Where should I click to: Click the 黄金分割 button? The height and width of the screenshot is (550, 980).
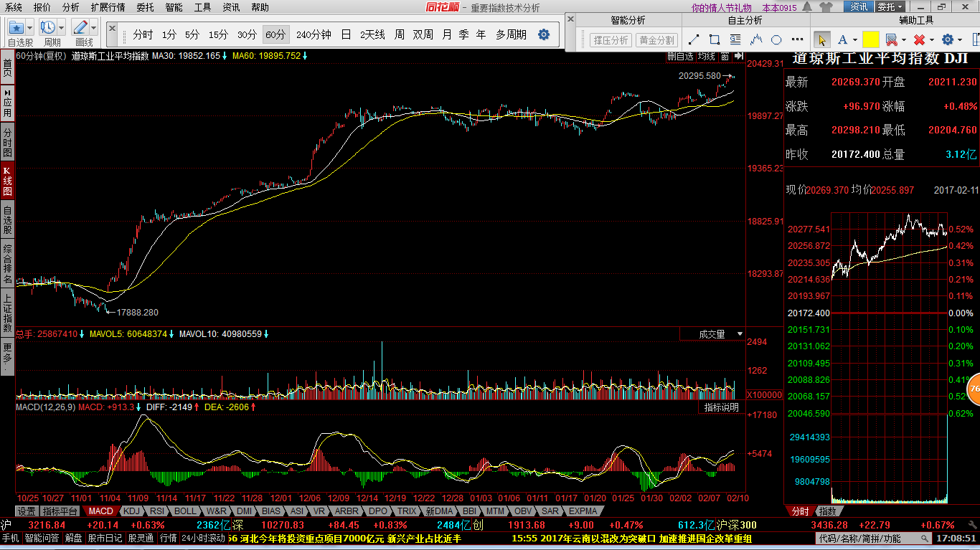657,40
